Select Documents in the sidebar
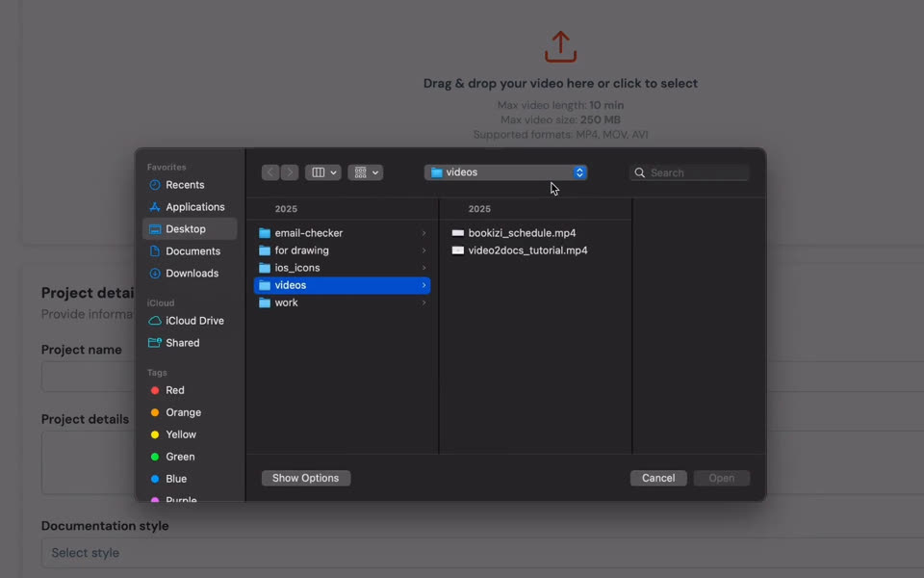924x578 pixels. coord(190,251)
